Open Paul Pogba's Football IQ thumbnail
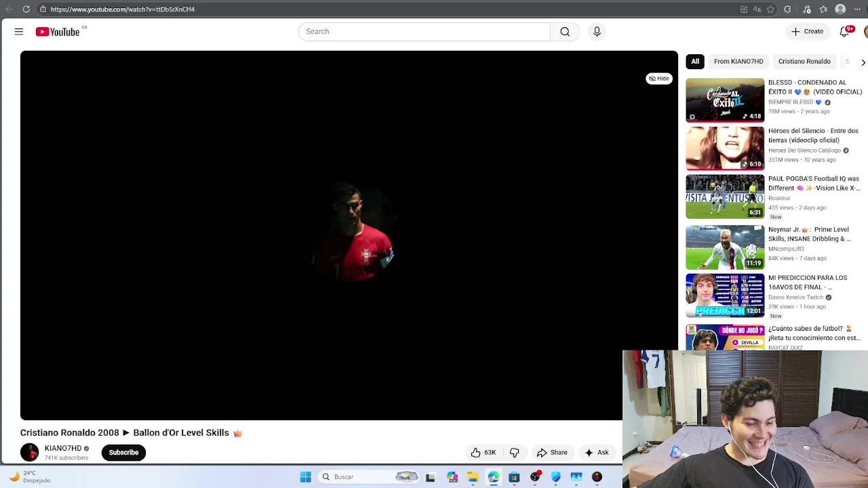The image size is (868, 488). 725,197
